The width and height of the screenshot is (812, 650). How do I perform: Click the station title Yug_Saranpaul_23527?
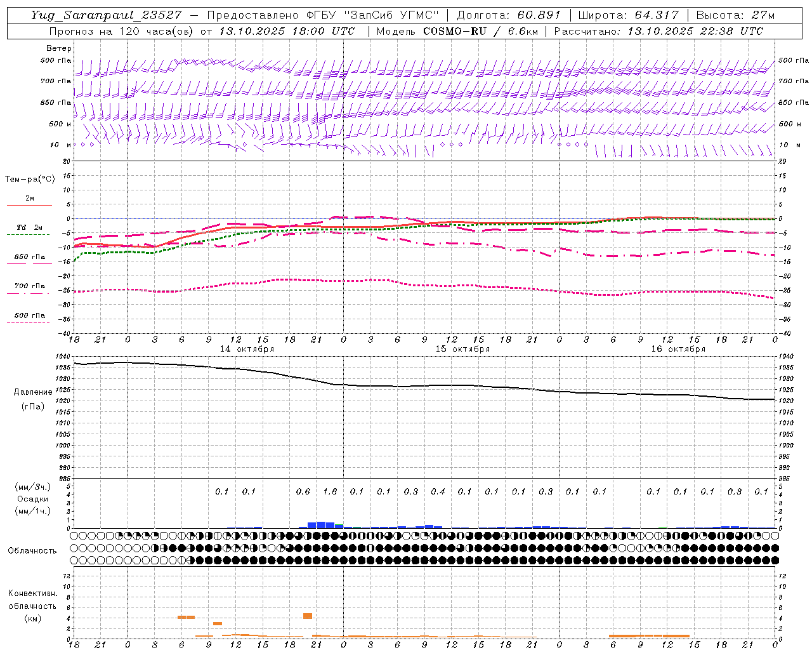point(107,15)
